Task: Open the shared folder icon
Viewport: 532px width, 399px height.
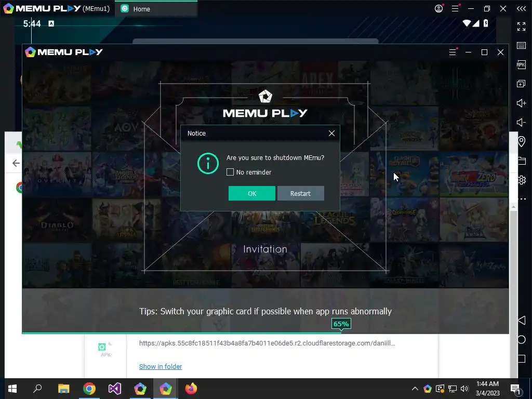Action: click(x=522, y=161)
